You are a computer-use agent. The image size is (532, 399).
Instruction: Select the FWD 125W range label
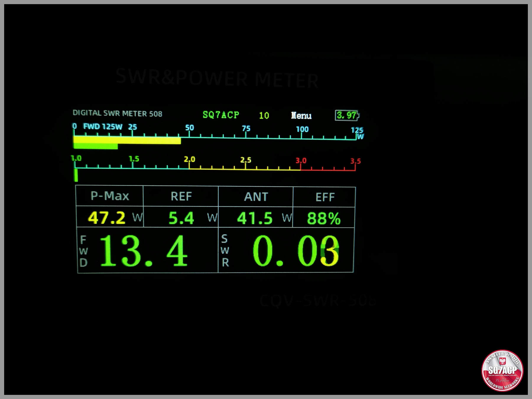tap(103, 127)
